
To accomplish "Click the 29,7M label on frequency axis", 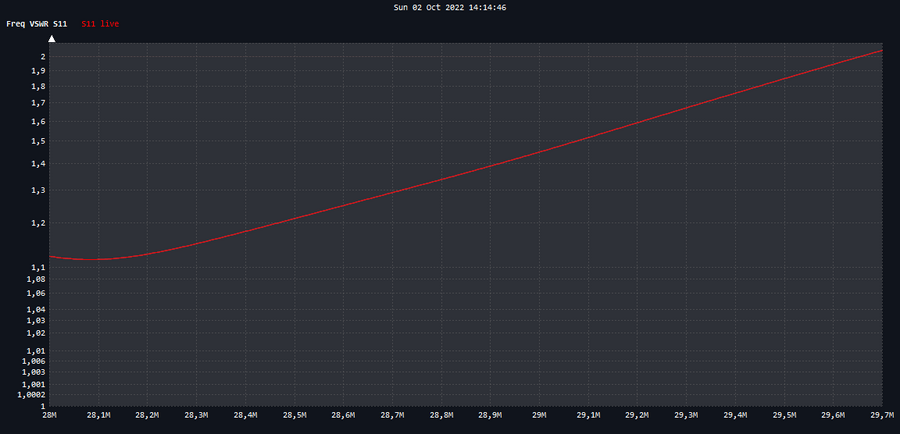I will pos(881,415).
